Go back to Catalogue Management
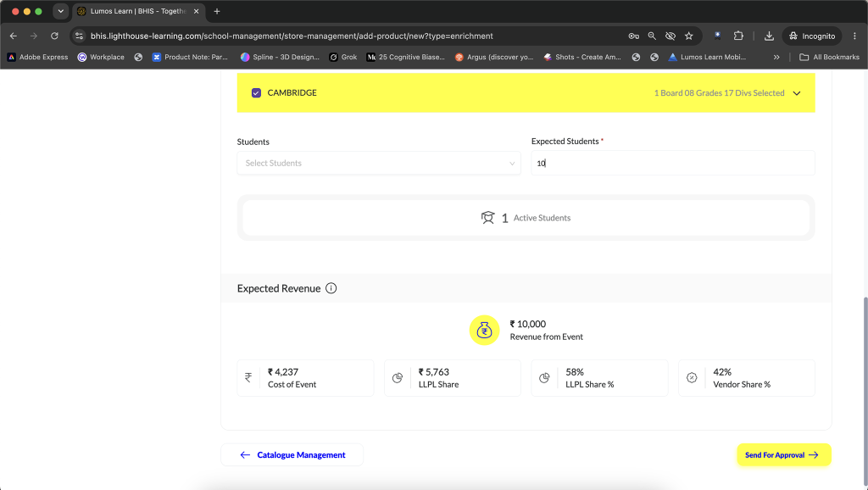This screenshot has height=490, width=868. coord(292,454)
